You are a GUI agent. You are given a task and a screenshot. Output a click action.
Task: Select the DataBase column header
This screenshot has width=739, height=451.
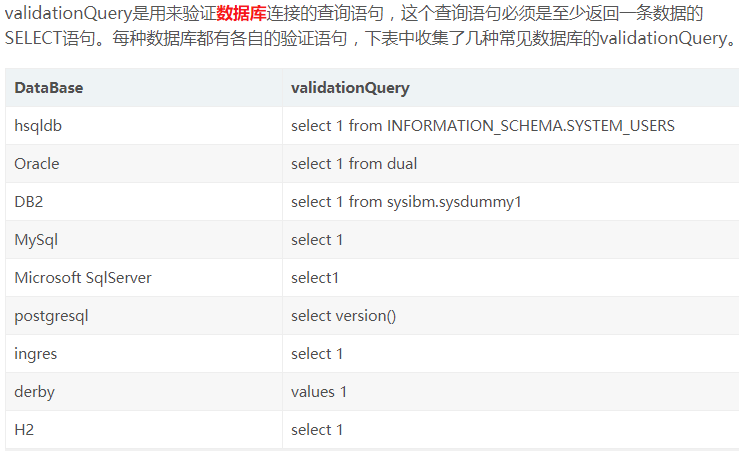click(x=144, y=88)
